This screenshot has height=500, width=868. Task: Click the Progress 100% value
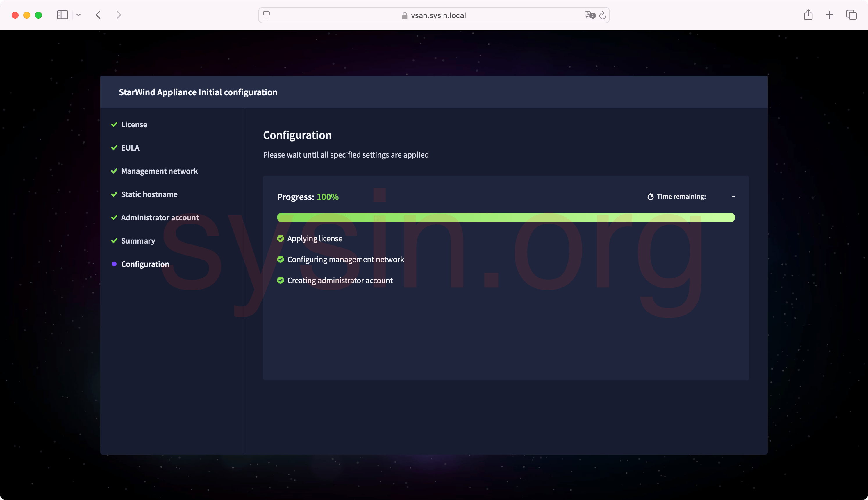coord(328,197)
